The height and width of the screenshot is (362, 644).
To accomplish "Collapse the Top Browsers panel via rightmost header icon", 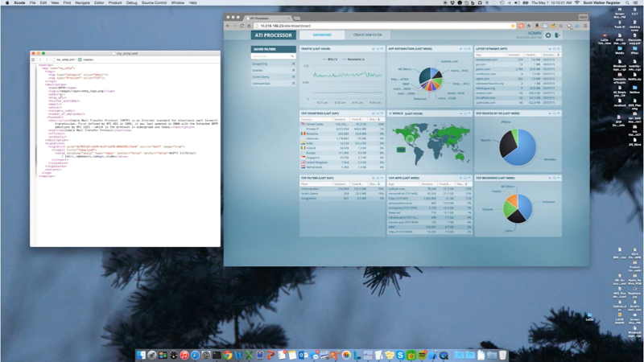I will coord(559,178).
